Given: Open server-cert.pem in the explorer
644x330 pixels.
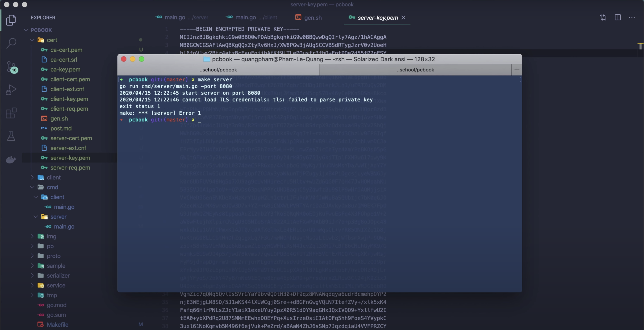Looking at the screenshot, I should click(x=71, y=138).
